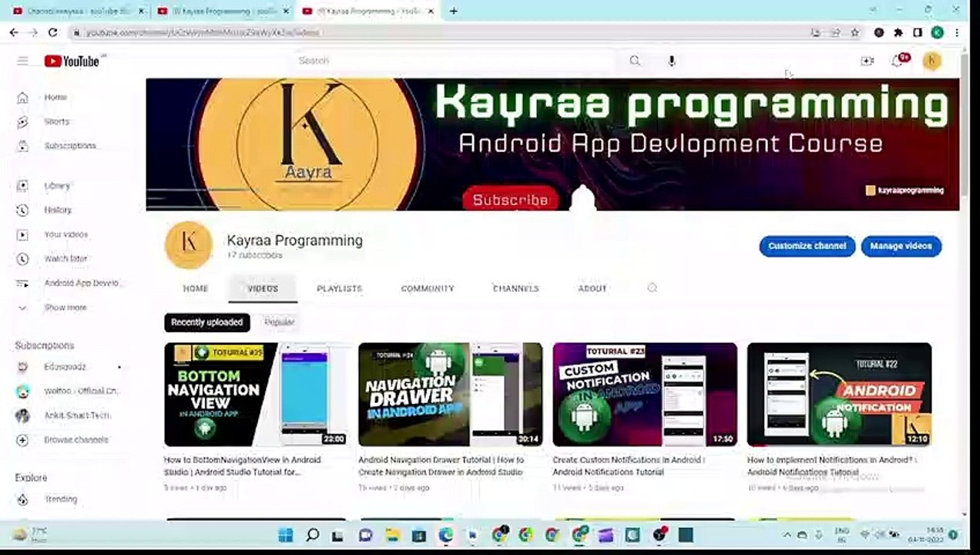The width and height of the screenshot is (980, 555).
Task: Open the Create video icon
Action: pyautogui.click(x=868, y=61)
